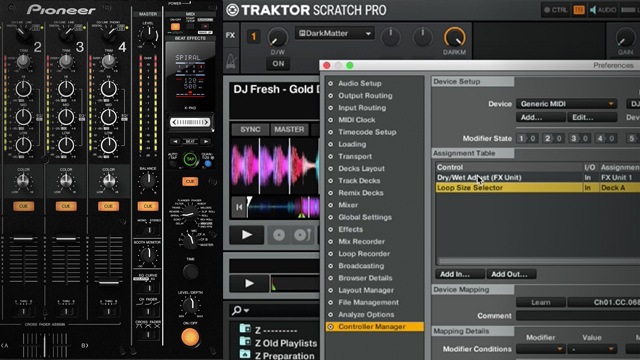Screen dimensions: 640x360
Task: Click the metronome icon below FX
Action: pos(231,61)
